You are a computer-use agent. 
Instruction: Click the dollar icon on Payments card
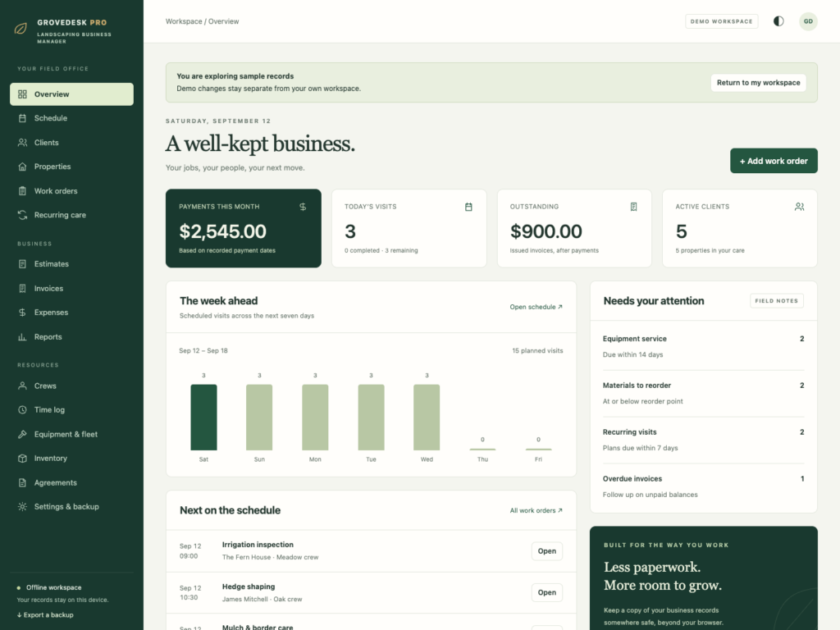303,207
